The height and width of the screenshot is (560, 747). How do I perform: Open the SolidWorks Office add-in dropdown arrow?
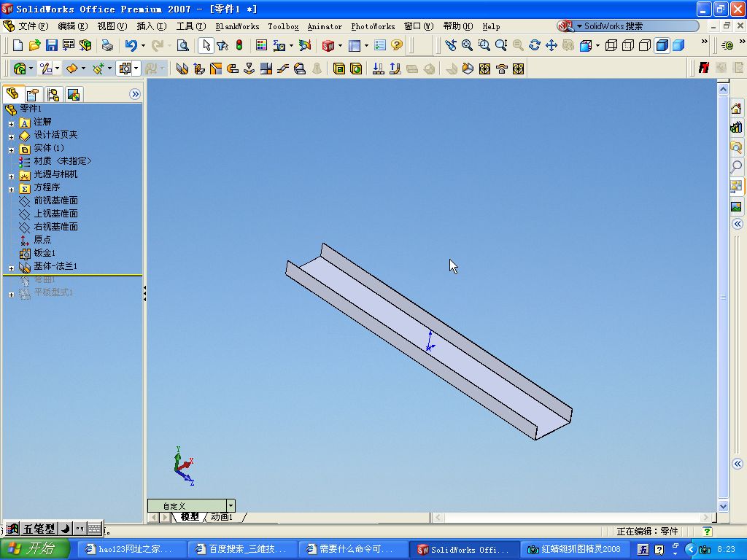point(340,46)
